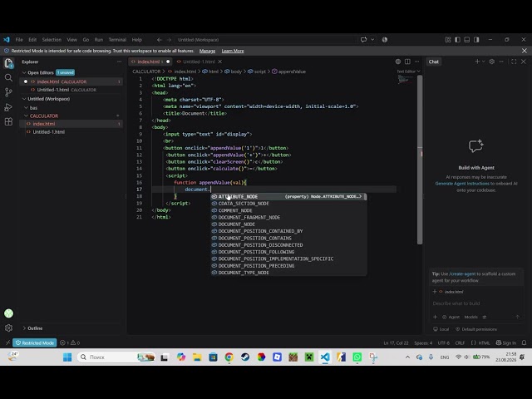Send chat message with arrow button

tap(517, 317)
